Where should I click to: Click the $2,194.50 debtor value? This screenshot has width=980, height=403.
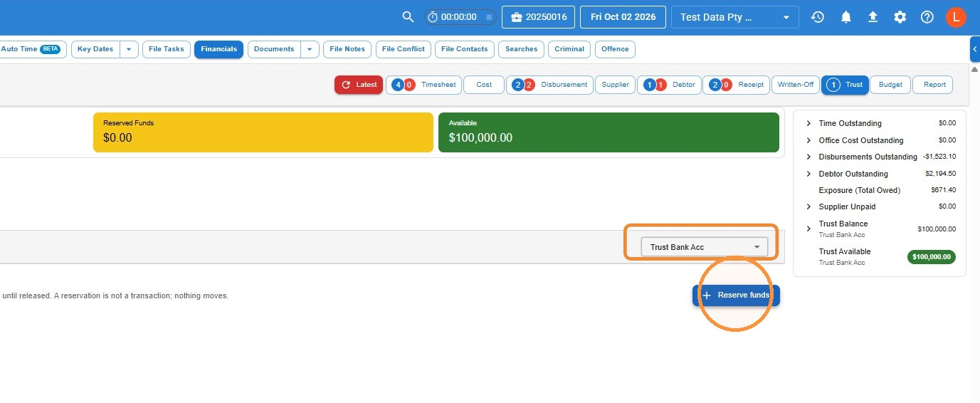click(941, 174)
